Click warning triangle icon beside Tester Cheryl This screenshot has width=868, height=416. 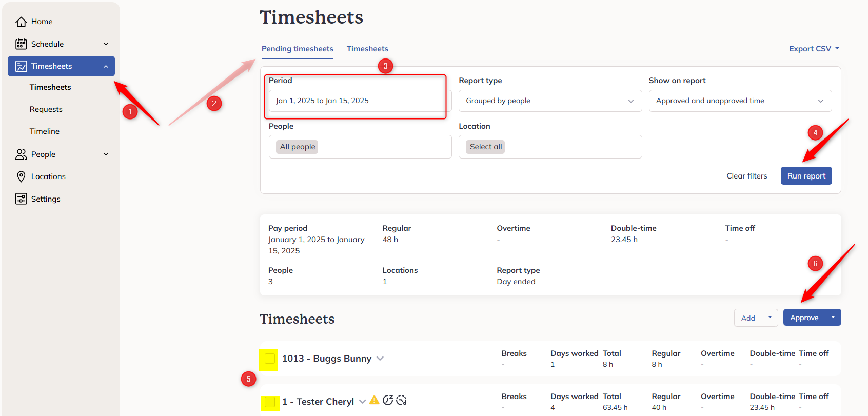374,400
